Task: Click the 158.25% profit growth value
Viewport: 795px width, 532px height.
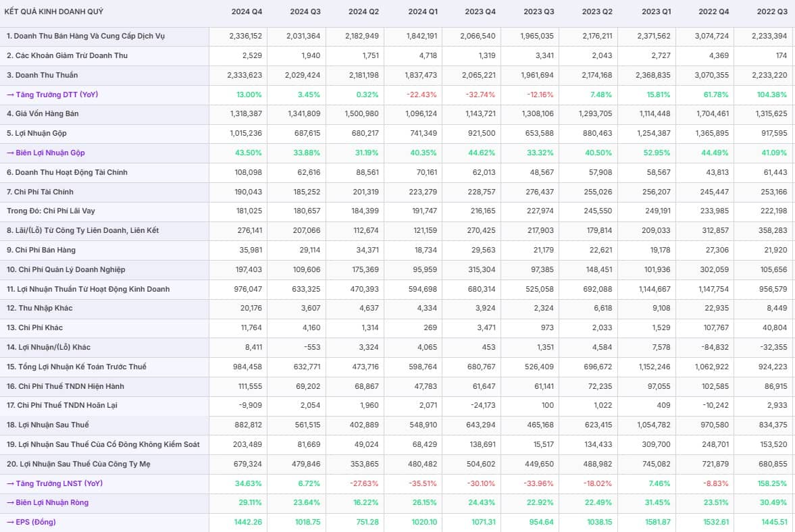Action: (x=773, y=484)
